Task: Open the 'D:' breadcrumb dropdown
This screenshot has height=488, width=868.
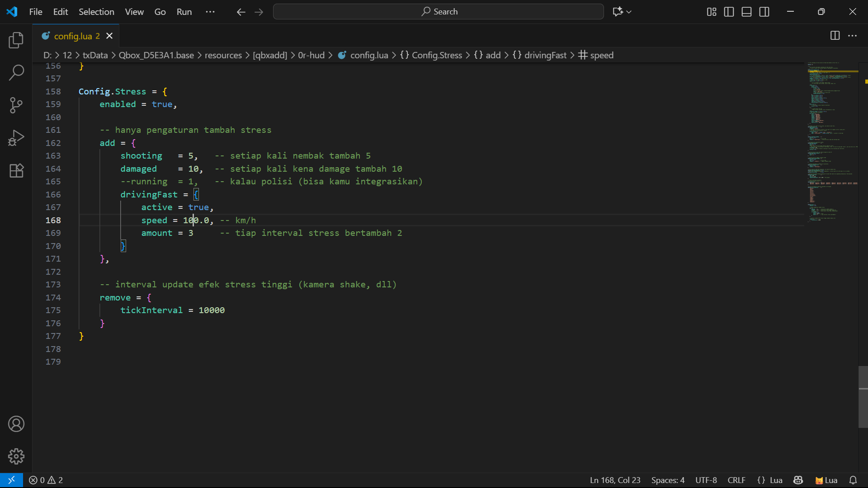Action: point(47,55)
